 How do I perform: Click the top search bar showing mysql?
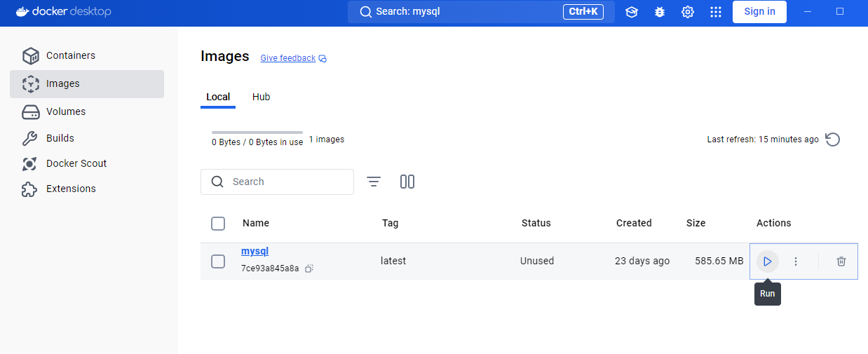coord(481,12)
